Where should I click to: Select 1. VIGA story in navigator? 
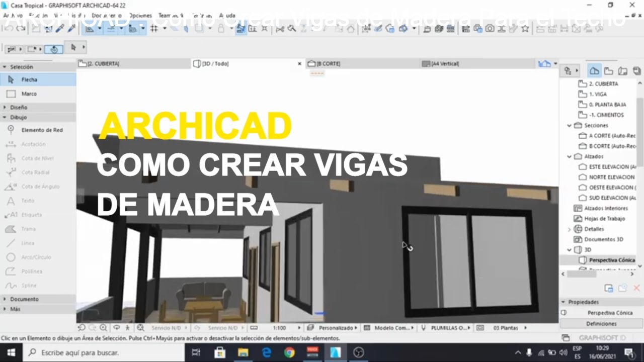[x=598, y=94]
